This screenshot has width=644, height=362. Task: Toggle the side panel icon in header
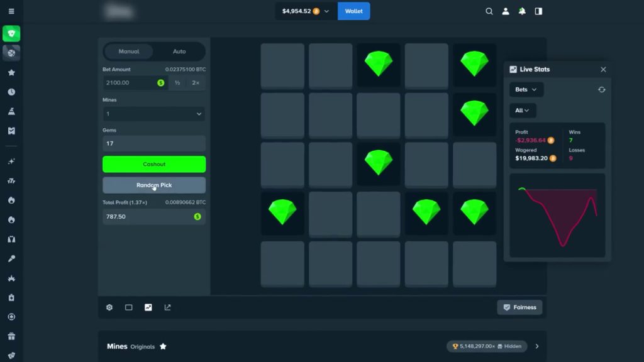(538, 11)
